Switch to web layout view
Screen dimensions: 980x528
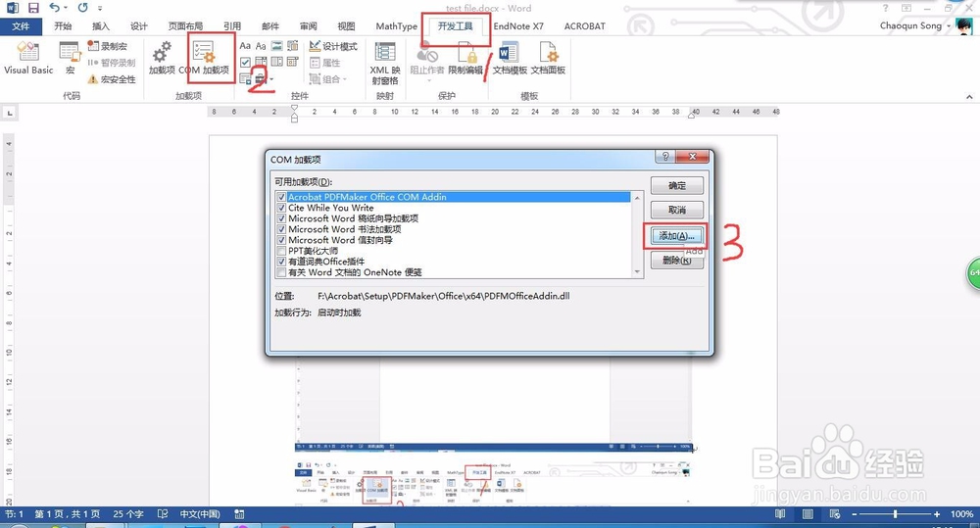[834, 513]
